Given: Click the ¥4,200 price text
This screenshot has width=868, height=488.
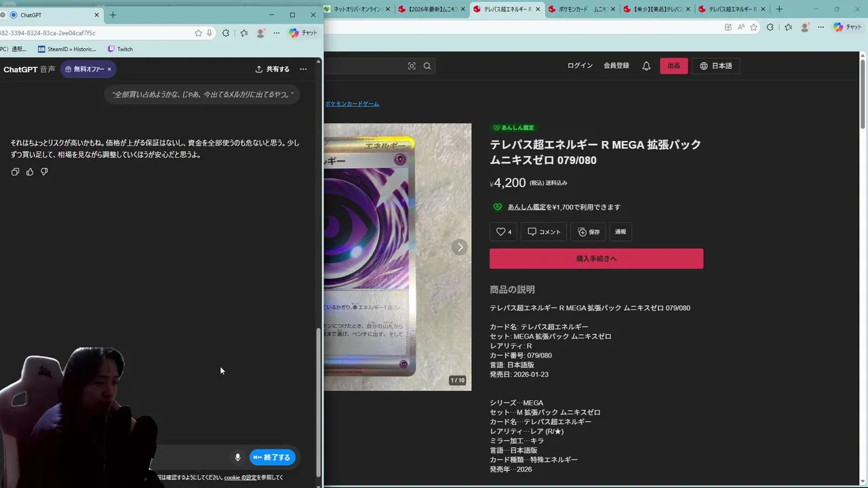Looking at the screenshot, I should click(508, 183).
